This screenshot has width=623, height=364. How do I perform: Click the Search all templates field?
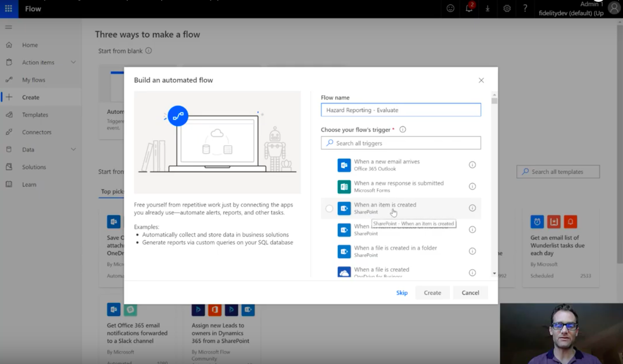point(558,172)
